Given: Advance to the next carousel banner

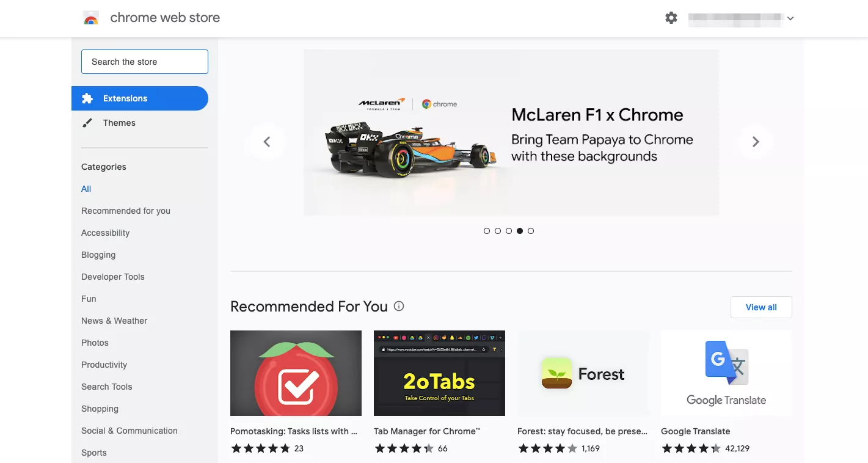Looking at the screenshot, I should click(756, 142).
